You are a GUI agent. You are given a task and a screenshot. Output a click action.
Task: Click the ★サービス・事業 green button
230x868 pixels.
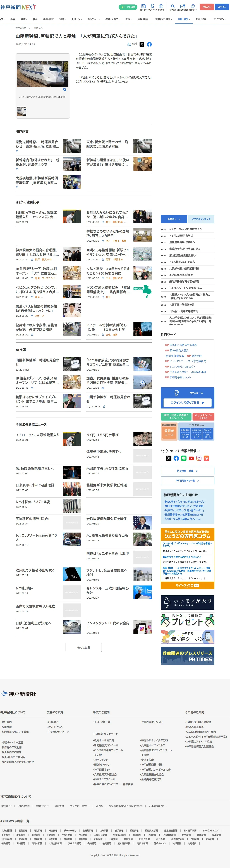pyautogui.click(x=128, y=7)
